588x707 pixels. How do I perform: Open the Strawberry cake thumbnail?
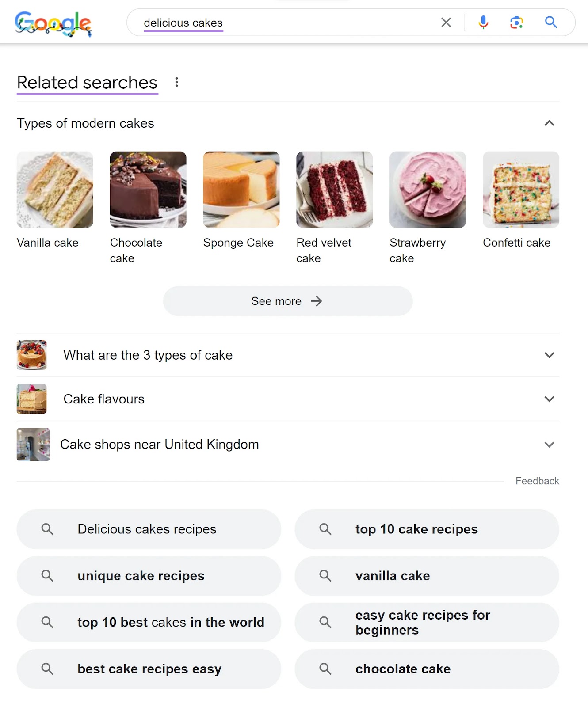(428, 189)
